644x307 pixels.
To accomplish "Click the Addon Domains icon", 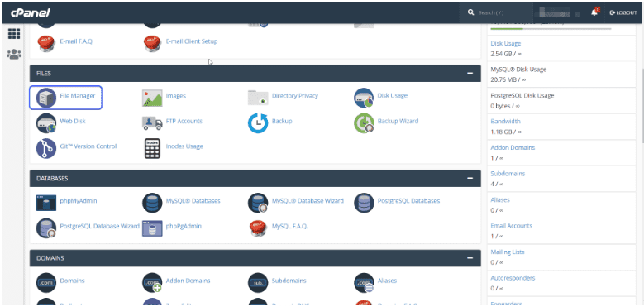I will point(152,283).
